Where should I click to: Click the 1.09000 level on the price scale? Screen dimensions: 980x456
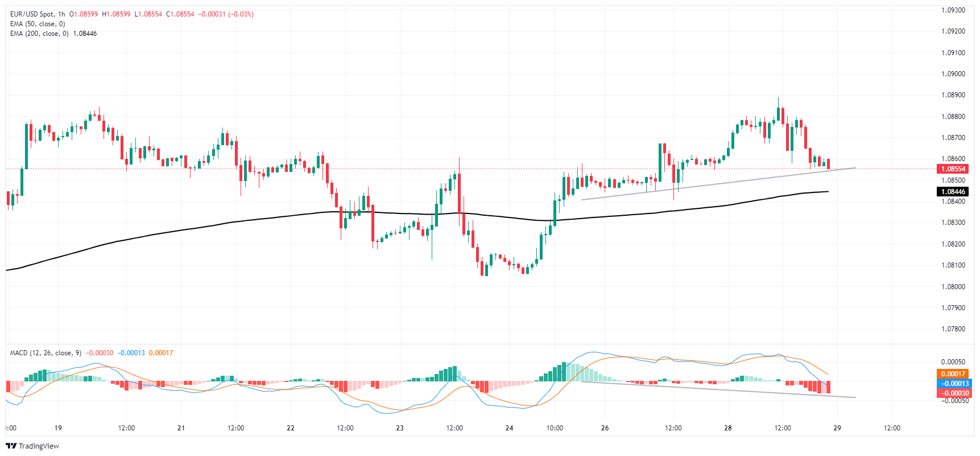pos(953,74)
